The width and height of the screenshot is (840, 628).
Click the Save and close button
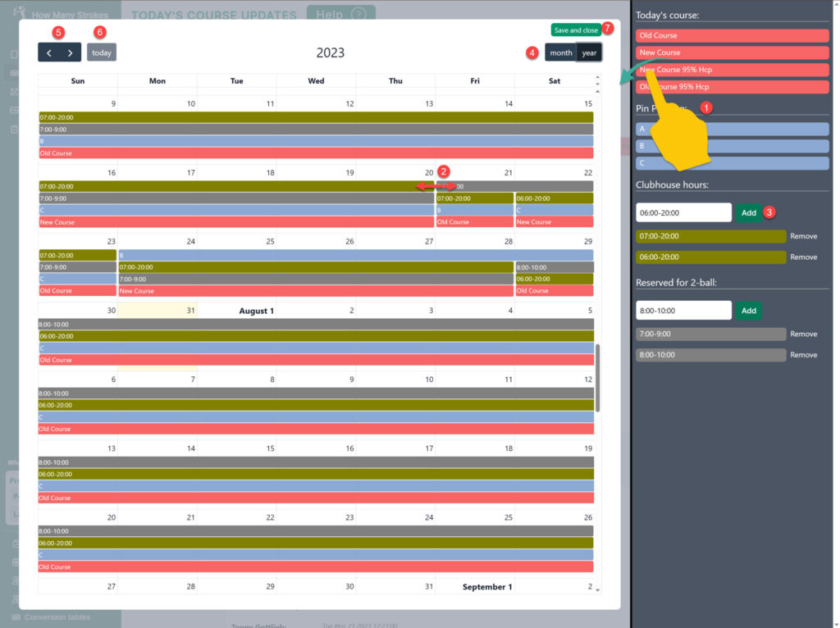[x=577, y=29]
